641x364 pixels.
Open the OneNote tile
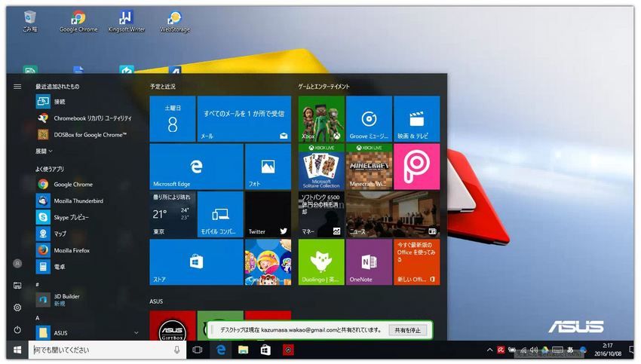tap(370, 262)
